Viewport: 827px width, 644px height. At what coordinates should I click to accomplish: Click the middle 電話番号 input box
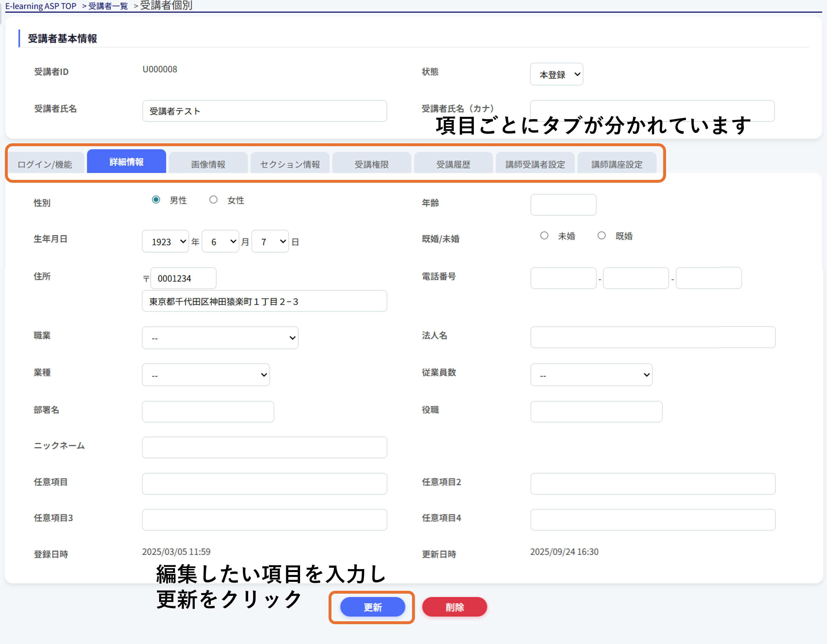[636, 278]
